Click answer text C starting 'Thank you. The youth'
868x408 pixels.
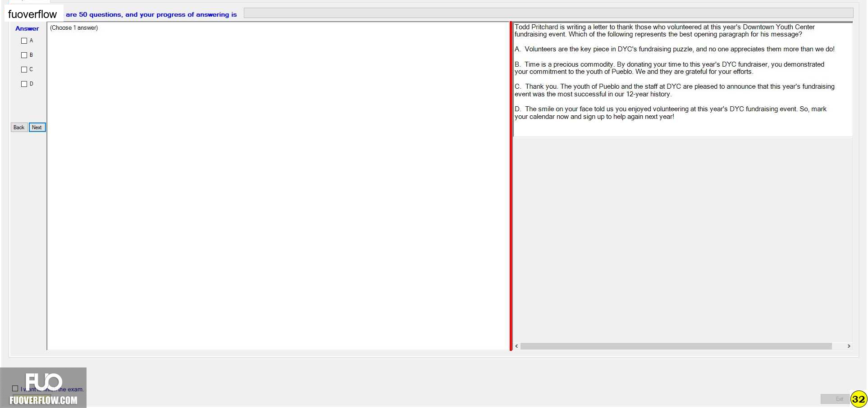(675, 90)
